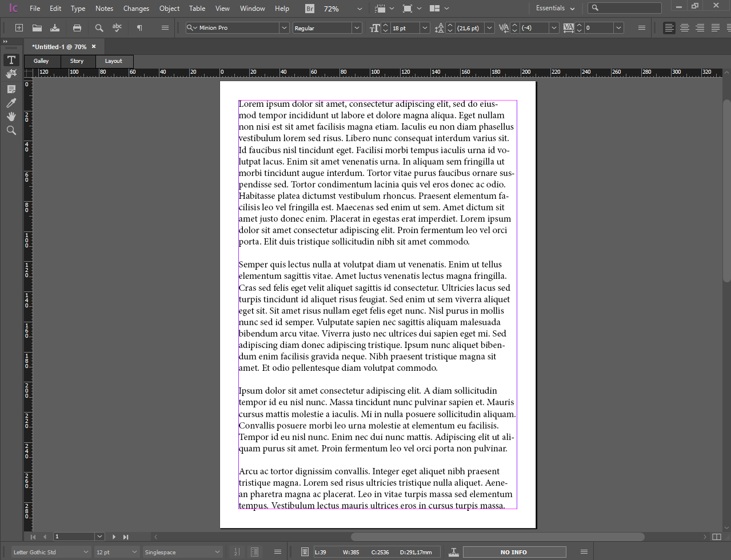This screenshot has width=731, height=560.
Task: Adjust the leading value stepper
Action: (x=450, y=27)
